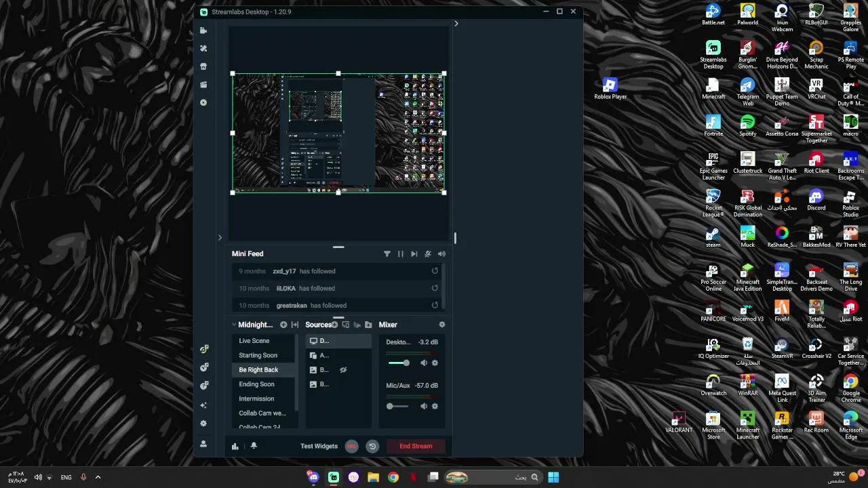The image size is (868, 488).
Task: Open the Dashboard external-link icon in sidebar
Action: pyautogui.click(x=203, y=367)
